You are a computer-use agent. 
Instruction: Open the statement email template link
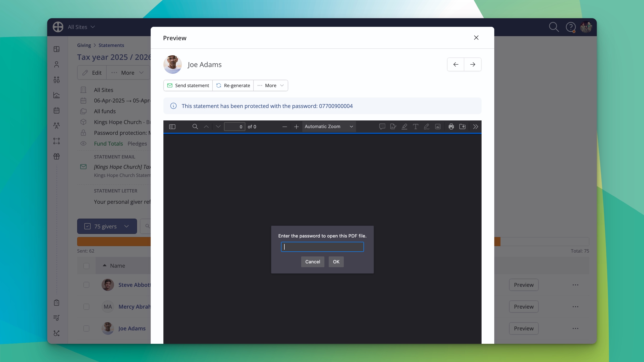(122, 167)
